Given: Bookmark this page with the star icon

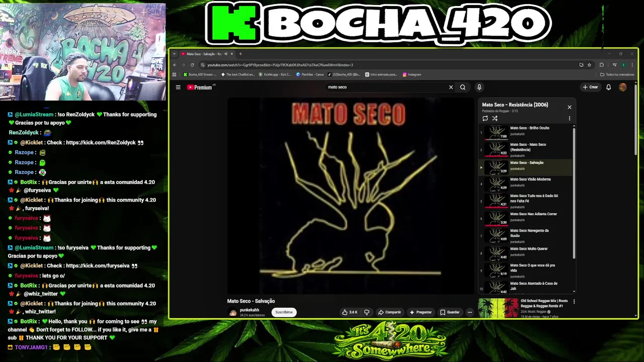Looking at the screenshot, I should [588, 65].
